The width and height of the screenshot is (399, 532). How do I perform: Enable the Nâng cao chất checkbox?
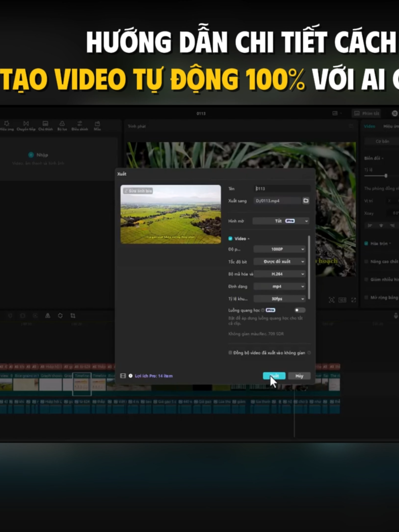click(x=366, y=261)
